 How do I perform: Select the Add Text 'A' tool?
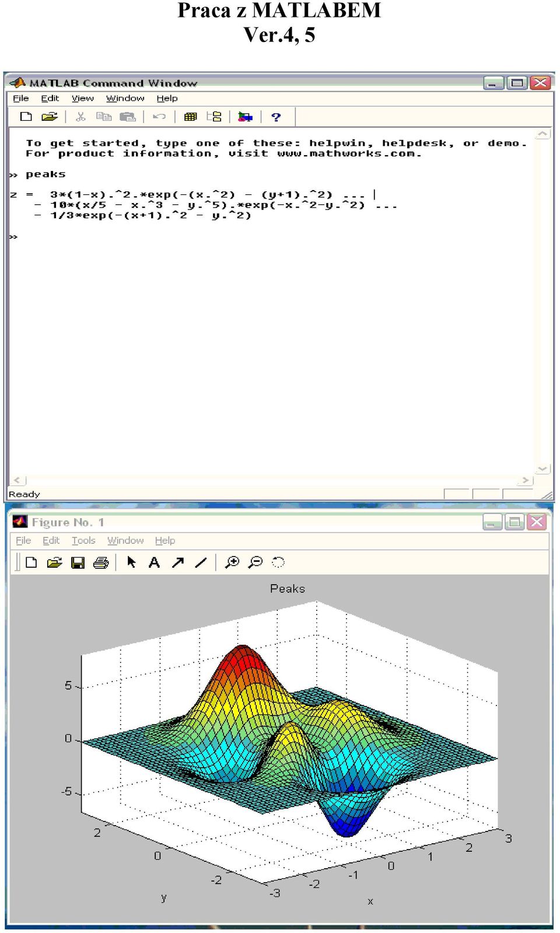[154, 562]
